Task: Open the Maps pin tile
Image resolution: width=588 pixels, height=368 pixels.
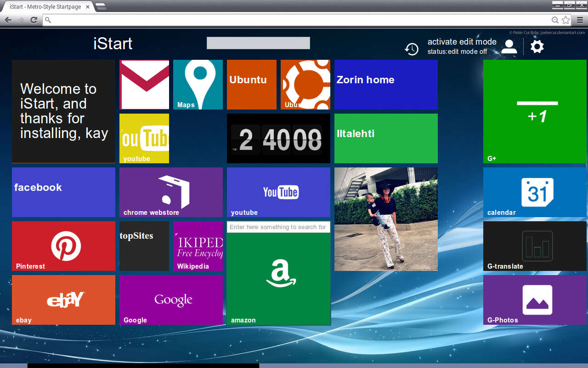Action: [198, 85]
